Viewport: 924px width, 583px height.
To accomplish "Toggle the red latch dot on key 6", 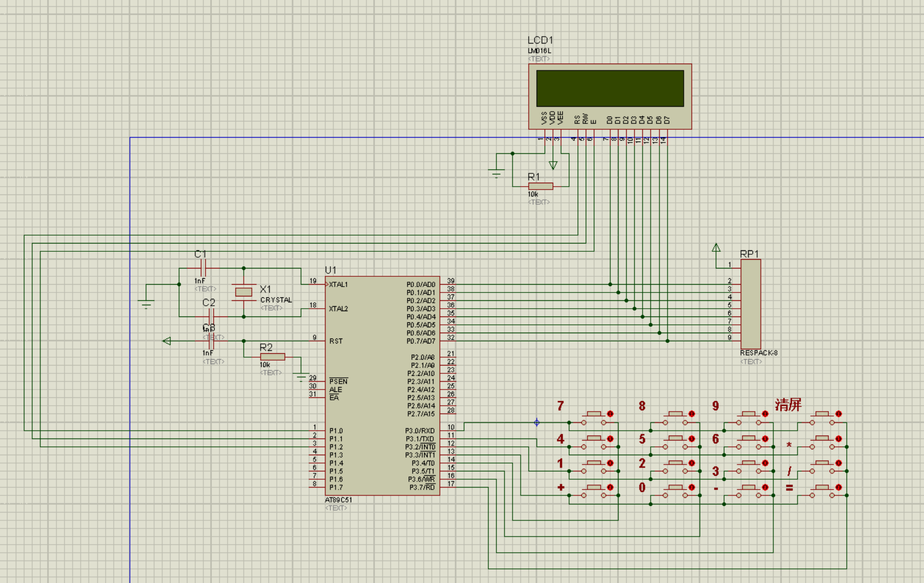I will click(765, 438).
